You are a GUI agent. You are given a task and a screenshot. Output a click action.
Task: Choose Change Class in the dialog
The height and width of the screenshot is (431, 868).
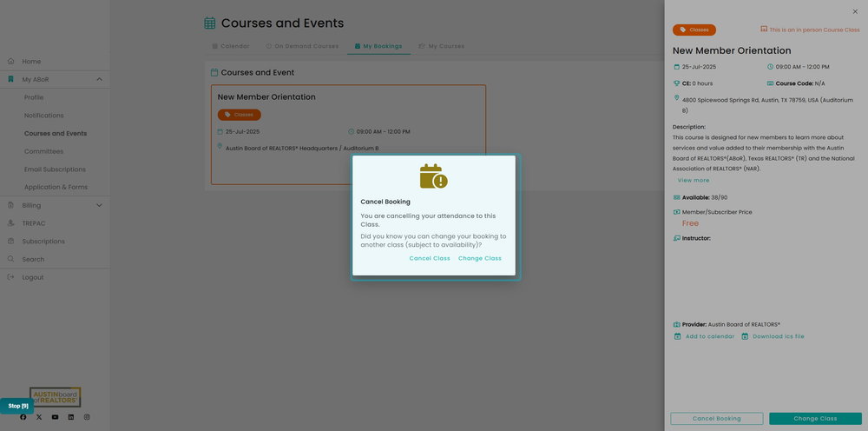(x=480, y=258)
